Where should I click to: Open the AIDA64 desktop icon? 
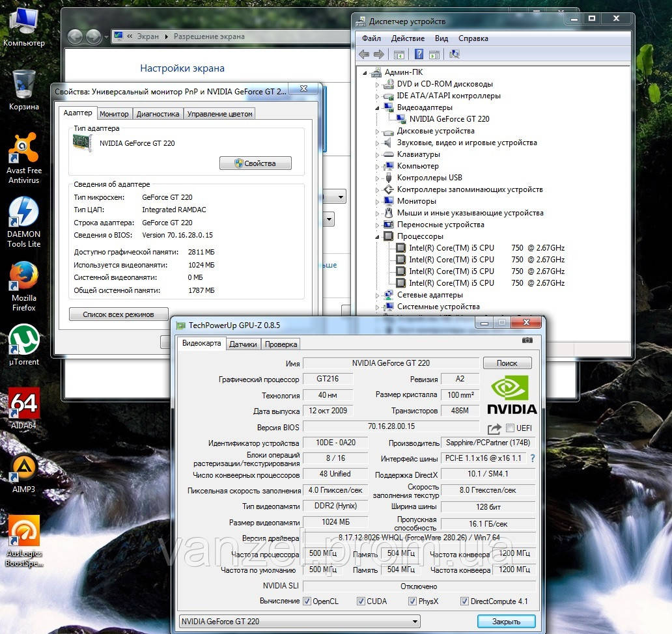coord(24,408)
